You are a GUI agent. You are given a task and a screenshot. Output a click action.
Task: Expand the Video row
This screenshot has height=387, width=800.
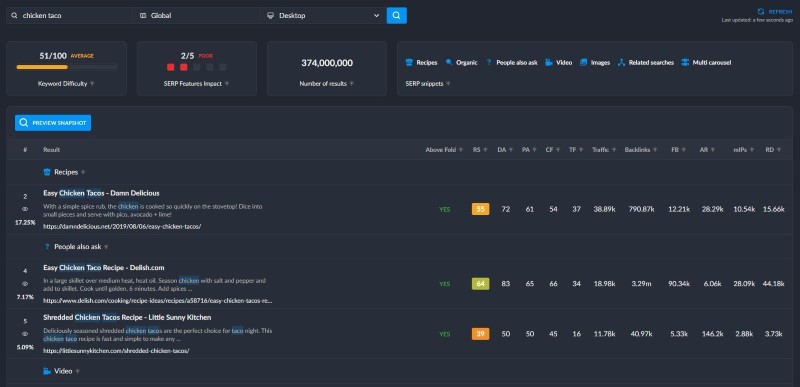click(x=77, y=371)
